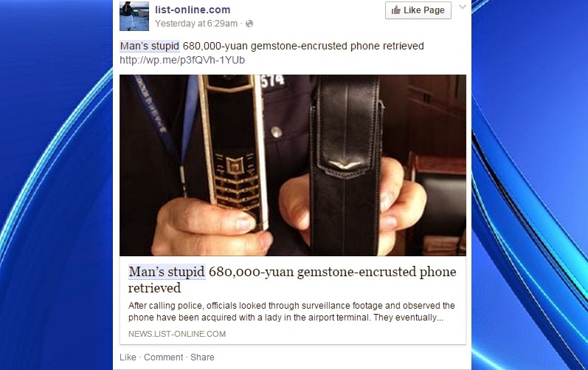588x370 pixels.
Task: Click the public globe privacy icon
Action: (x=249, y=24)
